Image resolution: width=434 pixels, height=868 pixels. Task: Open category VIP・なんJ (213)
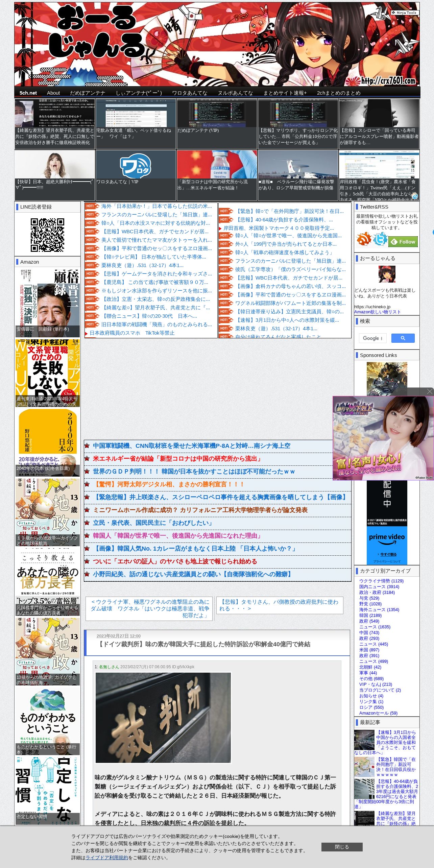tap(376, 684)
